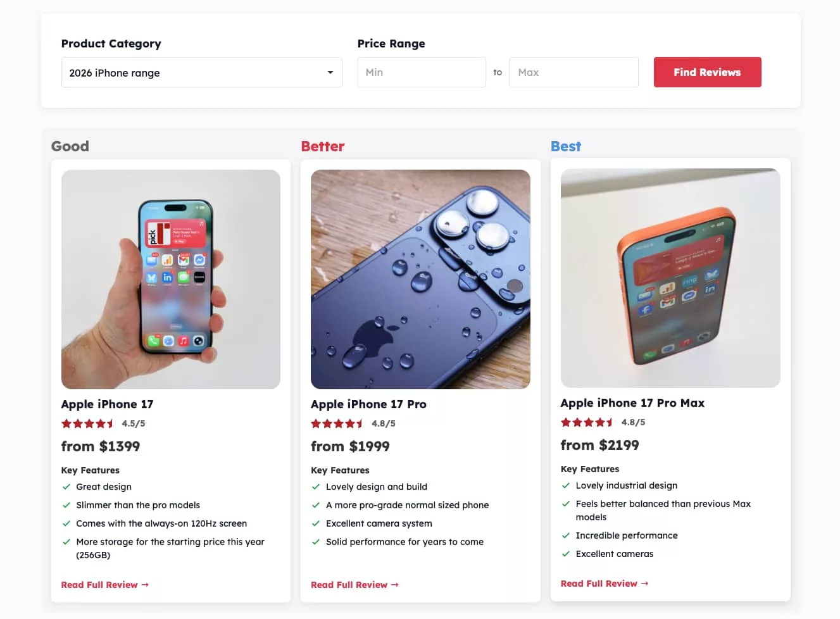The image size is (840, 619).
Task: Click the Apple iPhone 17 Pro title
Action: coord(368,404)
